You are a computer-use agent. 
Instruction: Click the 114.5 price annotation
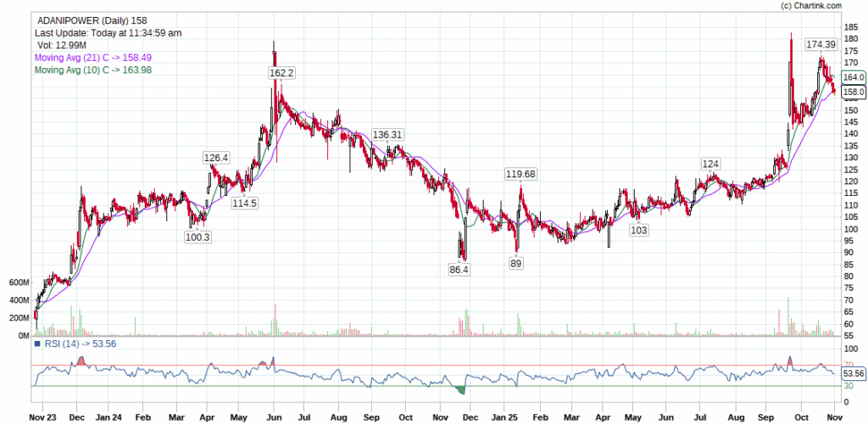(244, 204)
